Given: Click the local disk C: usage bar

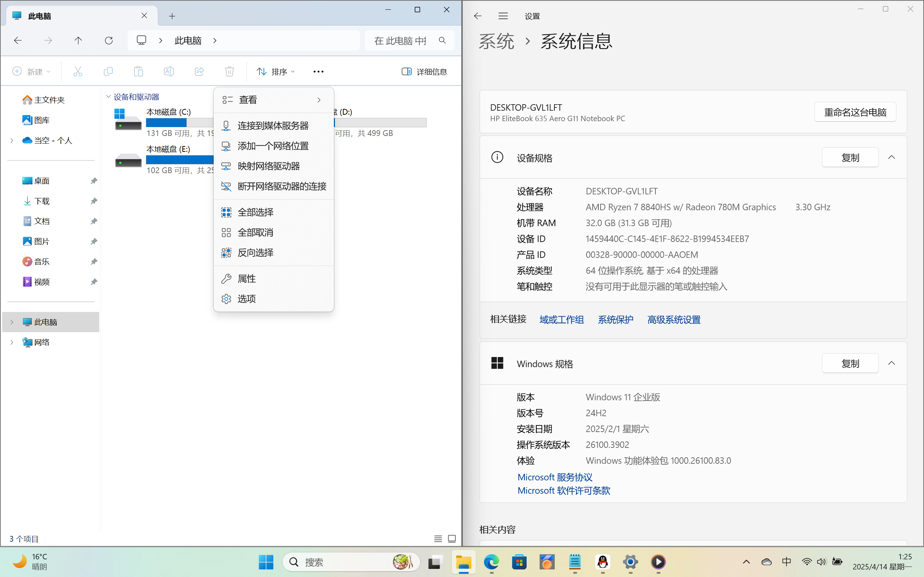Looking at the screenshot, I should click(x=179, y=123).
